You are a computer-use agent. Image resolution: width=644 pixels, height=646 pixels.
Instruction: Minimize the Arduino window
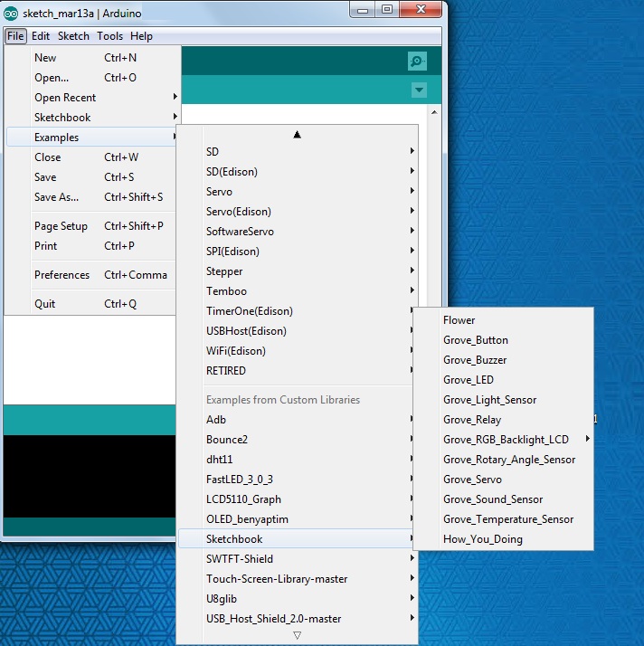(x=363, y=9)
